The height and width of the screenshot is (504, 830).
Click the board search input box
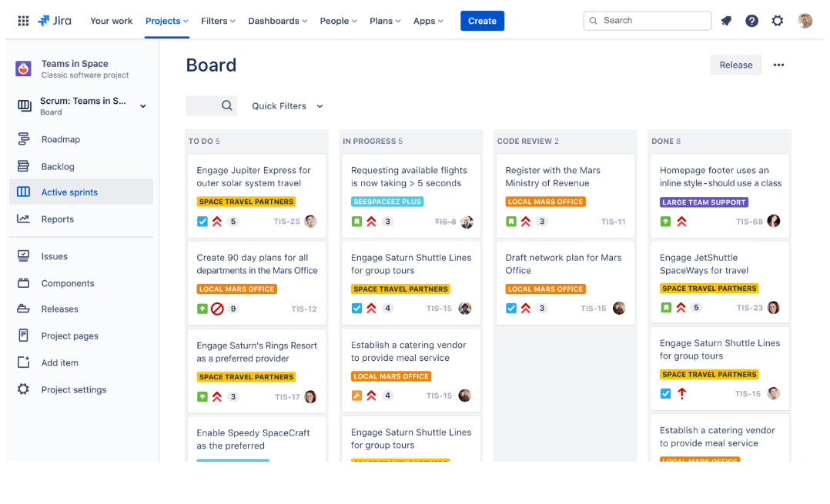[211, 105]
